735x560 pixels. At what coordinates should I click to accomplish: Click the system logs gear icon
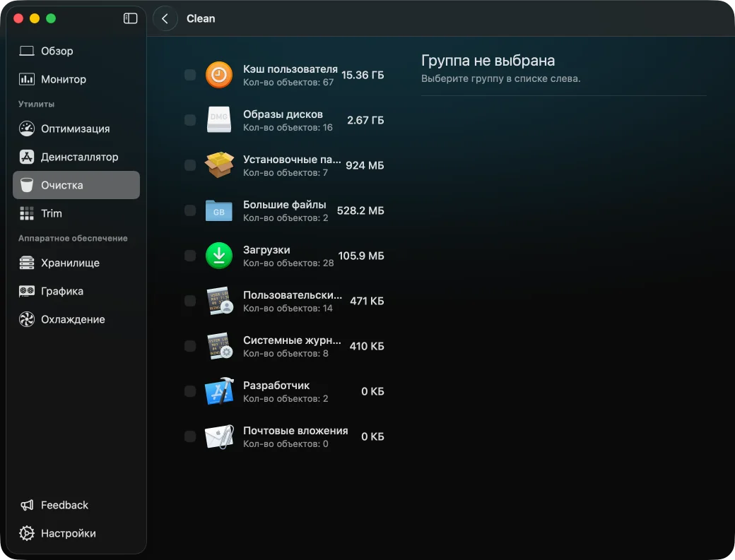(220, 346)
